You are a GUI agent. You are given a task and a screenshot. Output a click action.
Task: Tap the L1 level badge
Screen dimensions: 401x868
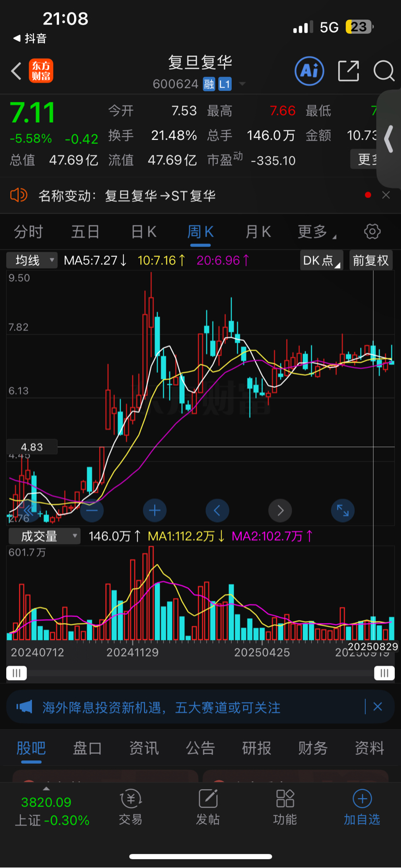[x=225, y=84]
